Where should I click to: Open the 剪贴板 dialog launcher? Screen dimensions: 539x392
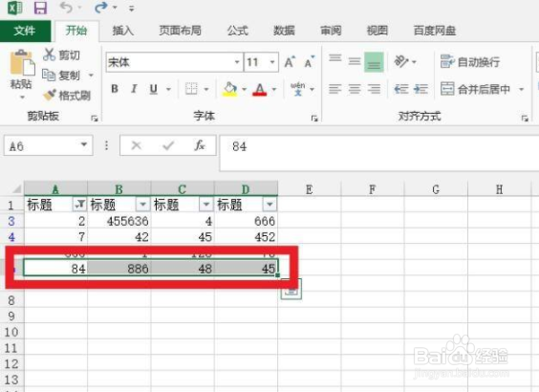pyautogui.click(x=95, y=119)
